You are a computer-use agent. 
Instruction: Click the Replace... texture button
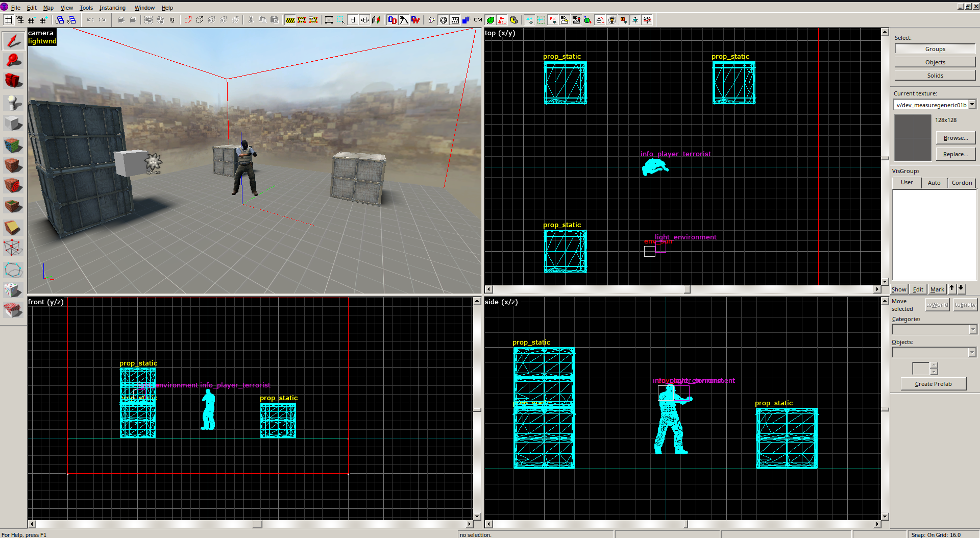pos(955,154)
